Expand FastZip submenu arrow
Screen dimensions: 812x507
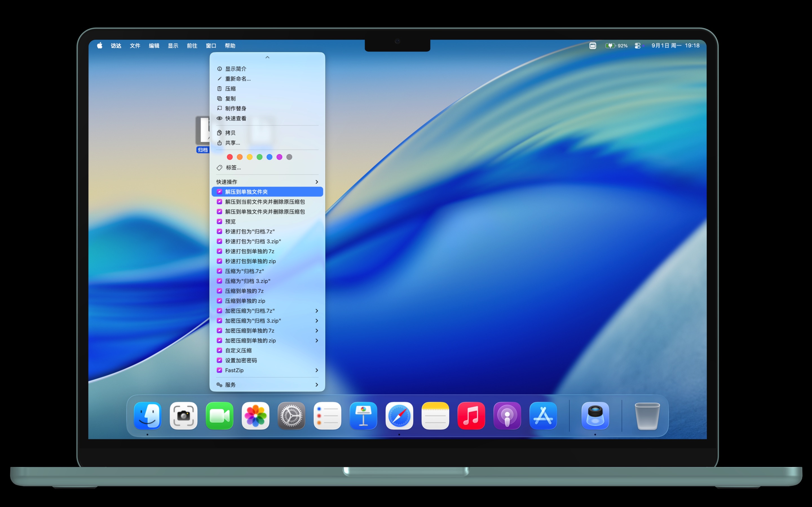pyautogui.click(x=316, y=370)
